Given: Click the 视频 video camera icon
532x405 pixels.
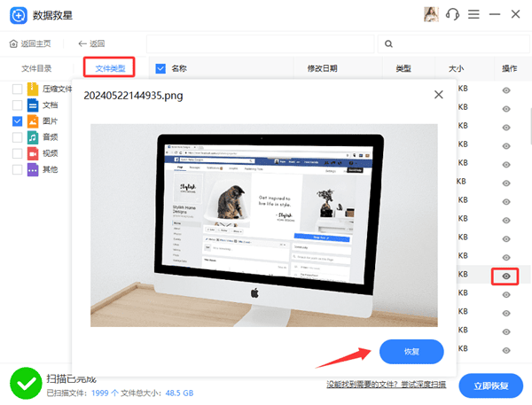Looking at the screenshot, I should coord(33,153).
